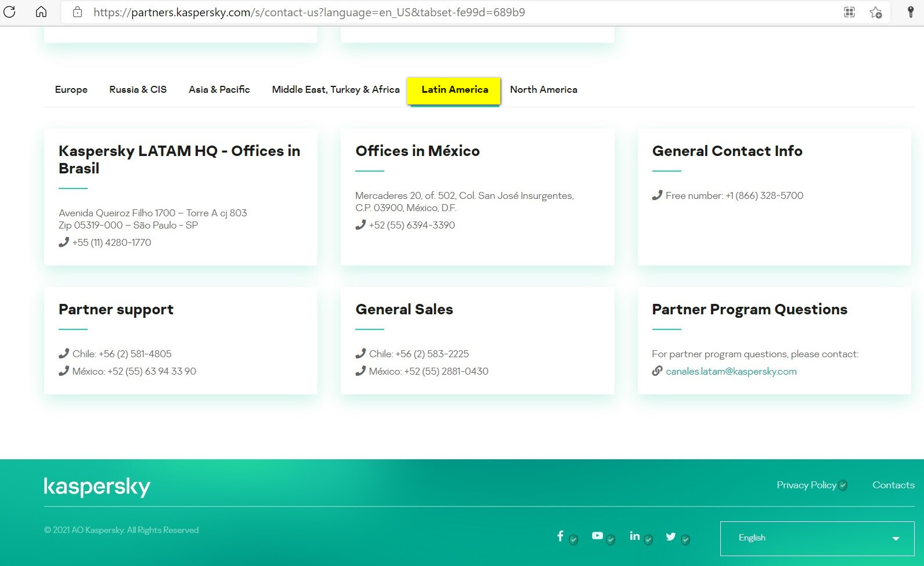Open the browser home page icon
The image size is (924, 566).
coord(41,12)
